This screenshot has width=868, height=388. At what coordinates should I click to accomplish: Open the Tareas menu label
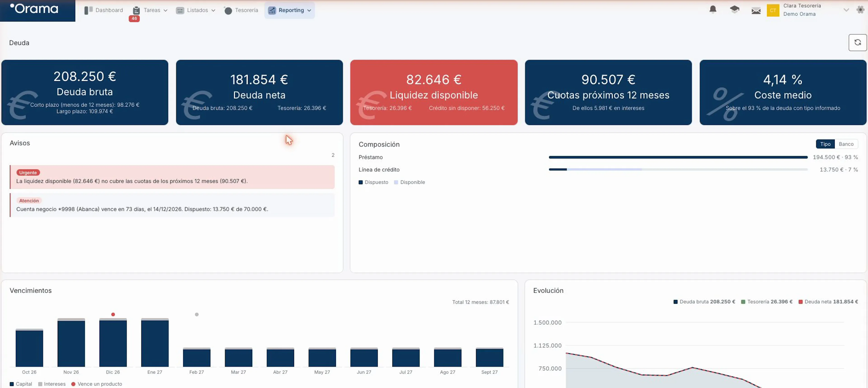point(152,10)
